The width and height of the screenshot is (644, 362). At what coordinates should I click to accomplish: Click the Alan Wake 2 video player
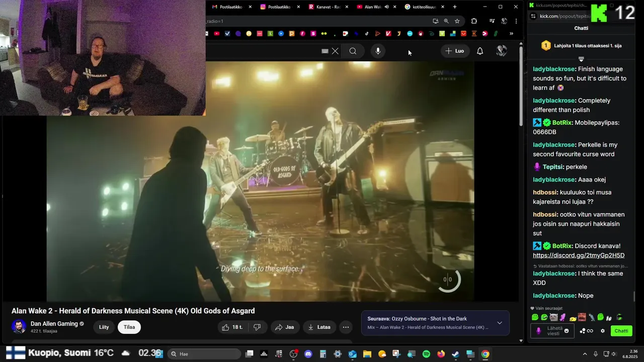point(261,181)
